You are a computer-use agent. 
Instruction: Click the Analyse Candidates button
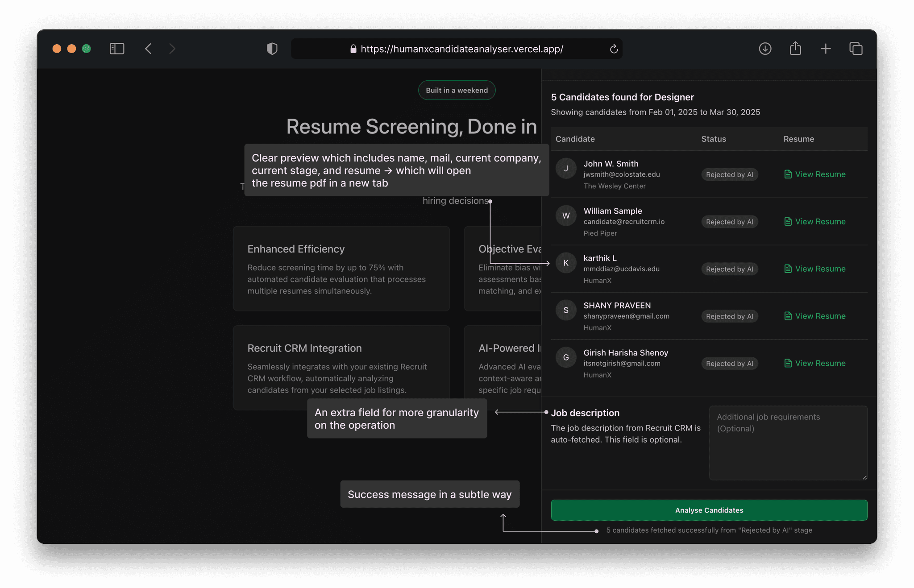coord(709,510)
